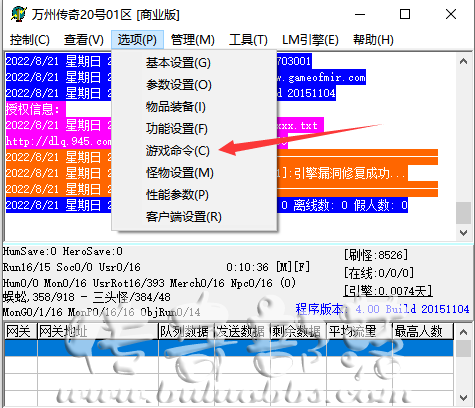Click the app icon in title bar
Image resolution: width=475 pixels, height=408 pixels.
19,14
